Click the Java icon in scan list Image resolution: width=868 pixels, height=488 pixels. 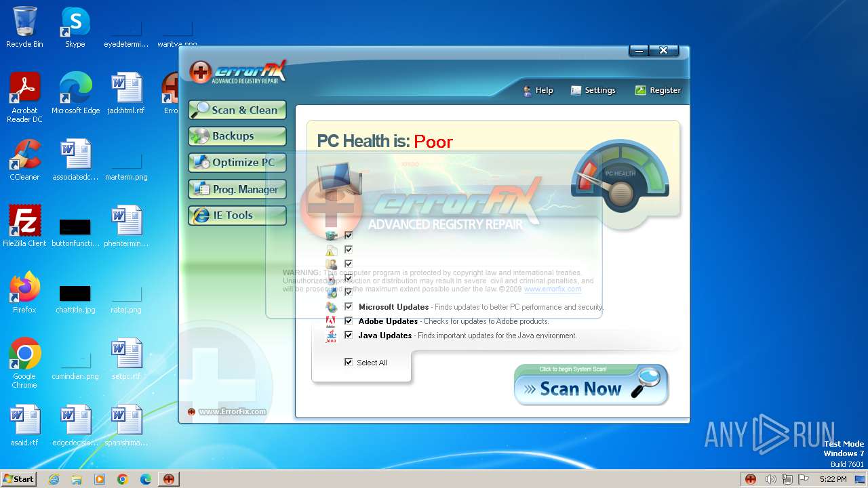click(x=331, y=335)
